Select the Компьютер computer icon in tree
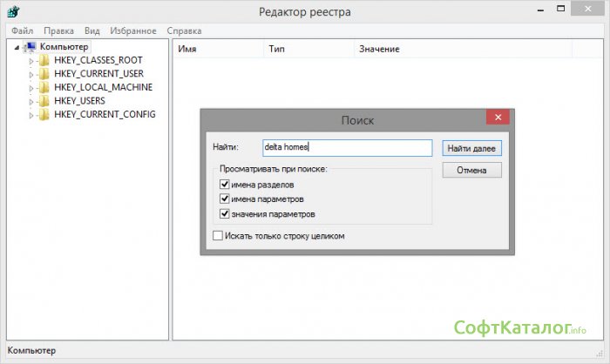 tap(30, 46)
